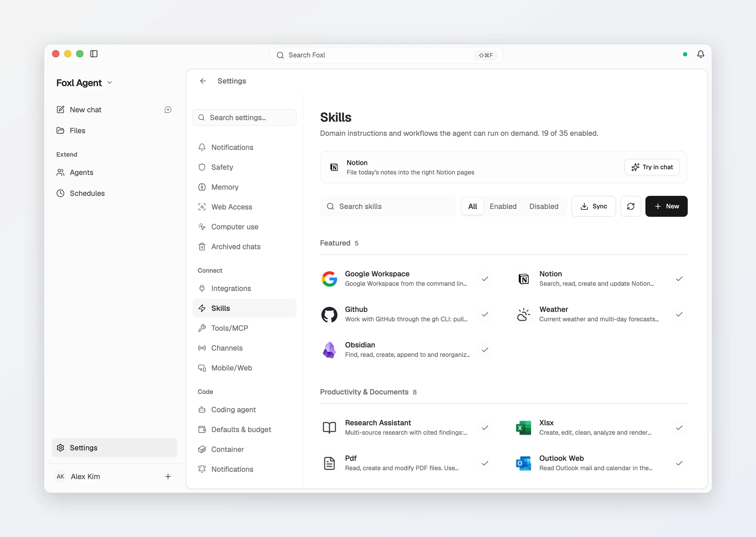Screen dimensions: 756x537
Task: Click the AK avatar badge
Action: coord(60,476)
